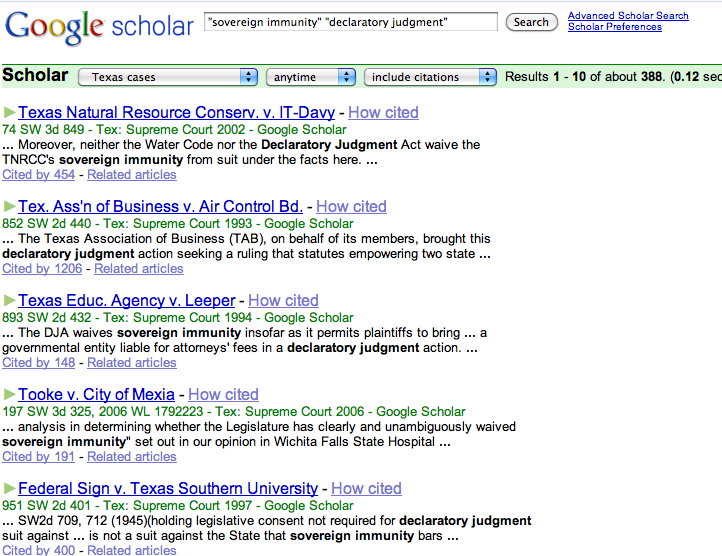Open Tex. Ass'n of Business v. Air Control Bd.
Image resolution: width=722 pixels, height=556 pixels.
160,206
